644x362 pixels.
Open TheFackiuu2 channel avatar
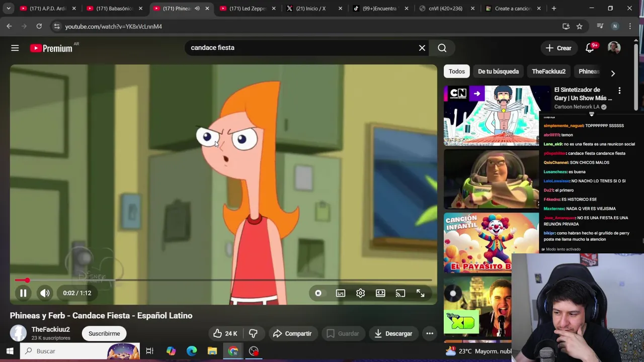18,333
